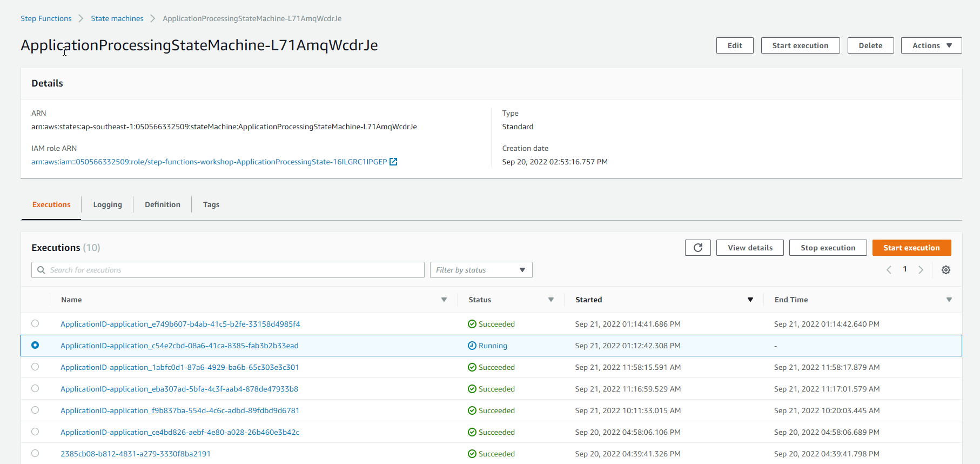Select radio for execution eba307ad
Viewport: 980px width, 464px height.
(x=35, y=388)
